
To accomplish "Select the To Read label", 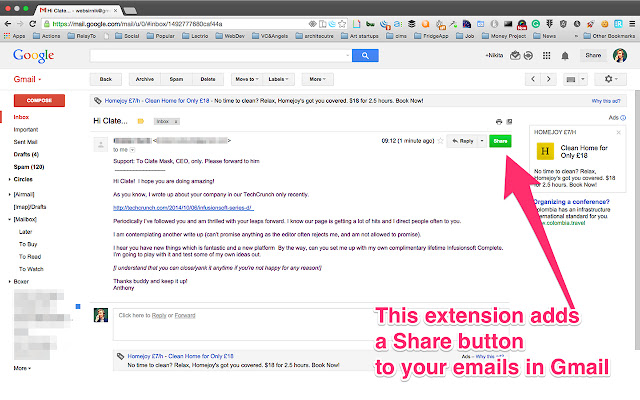I will tap(30, 257).
